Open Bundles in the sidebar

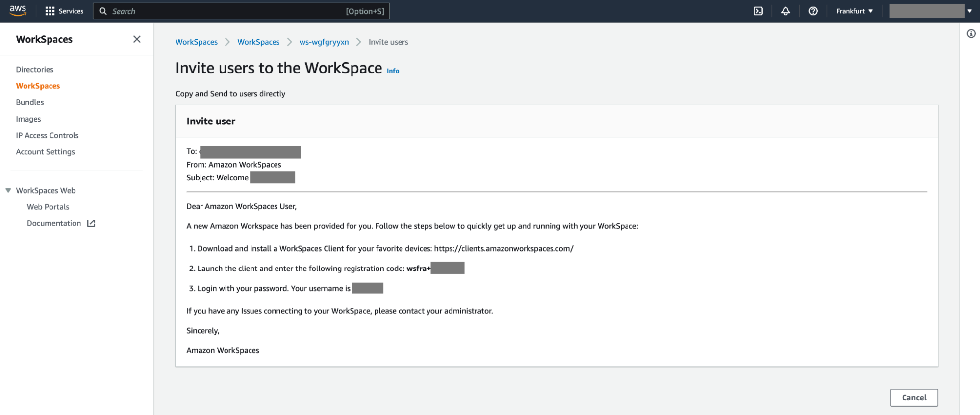click(30, 102)
